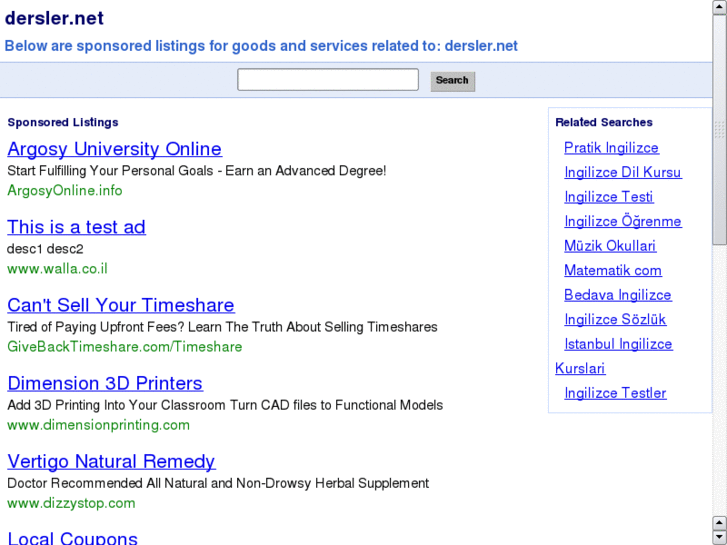Open the Can't Sell Your Timeshare link

[121, 305]
